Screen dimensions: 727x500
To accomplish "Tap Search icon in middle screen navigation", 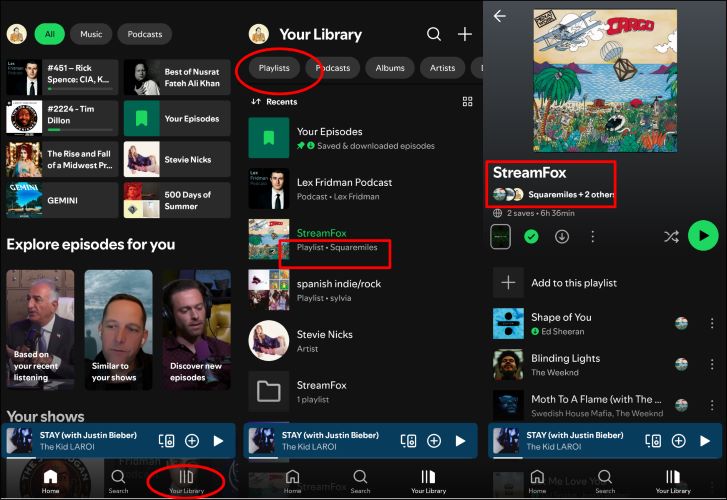I will [360, 481].
